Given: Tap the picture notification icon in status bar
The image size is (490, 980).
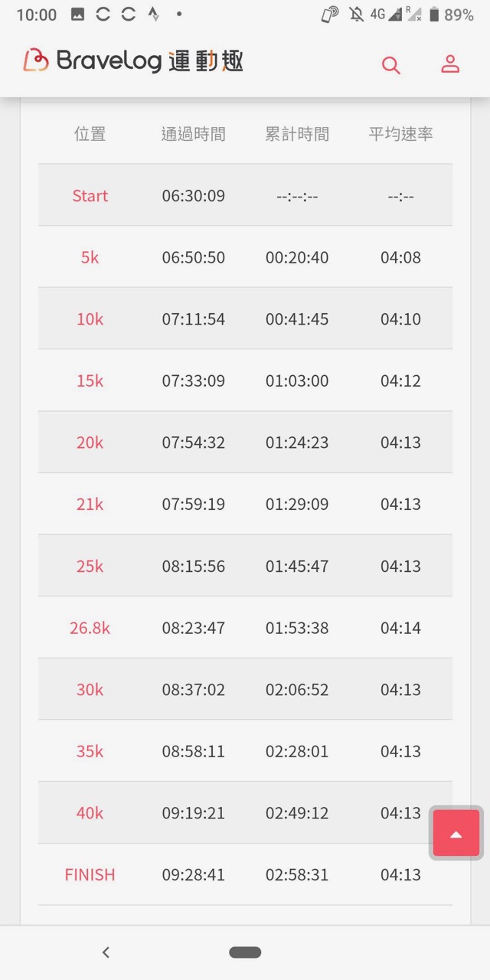Looking at the screenshot, I should point(77,15).
